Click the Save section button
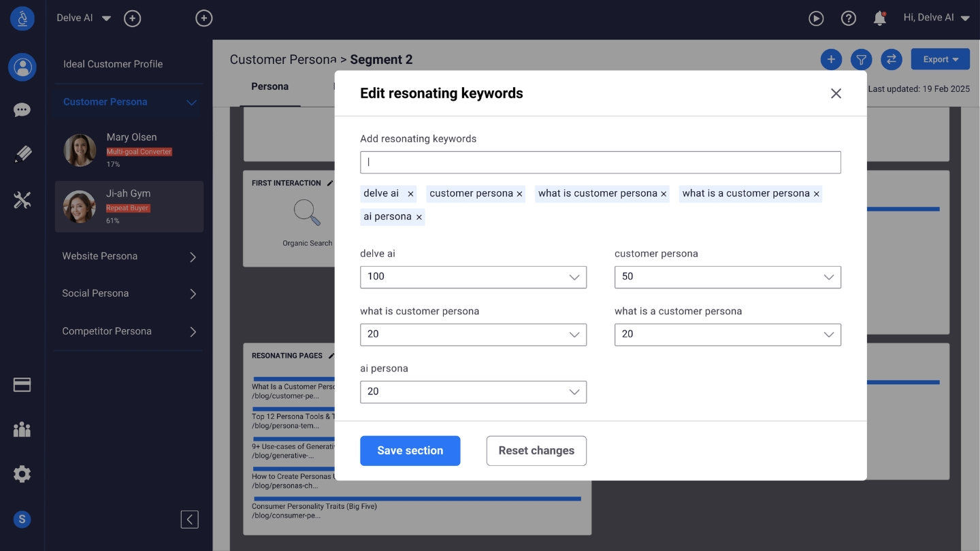This screenshot has height=551, width=980. [410, 451]
